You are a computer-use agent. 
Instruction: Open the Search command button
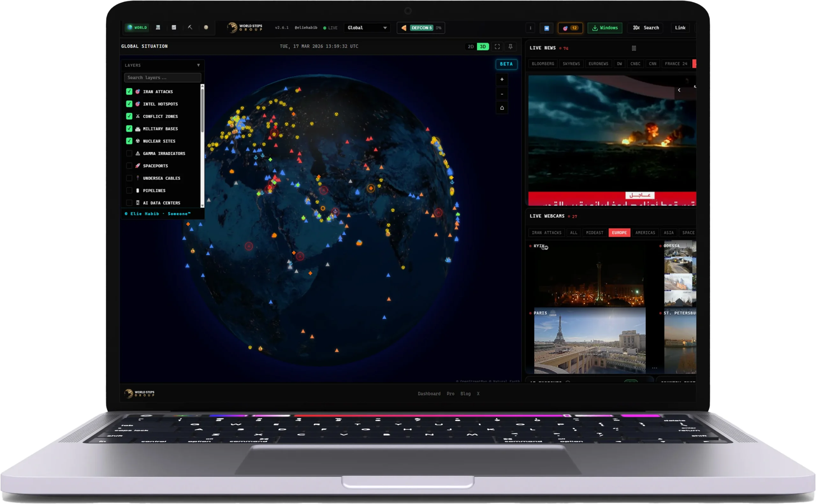coord(645,28)
